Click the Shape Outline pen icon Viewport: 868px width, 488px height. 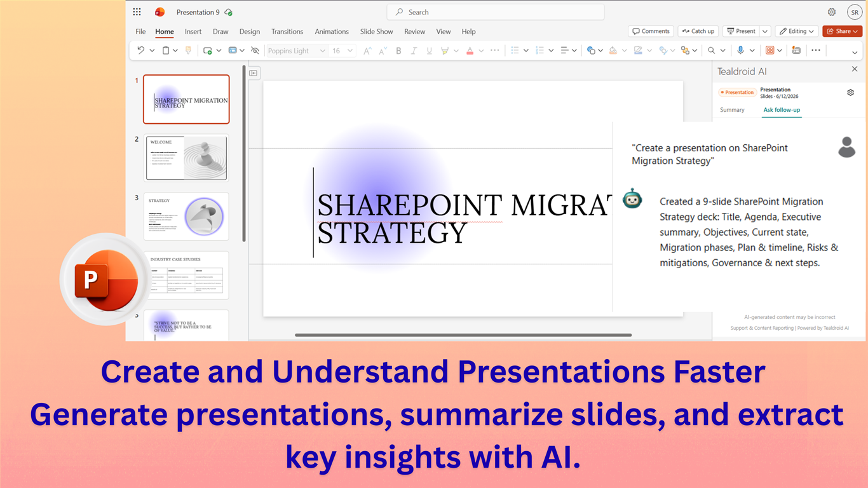(638, 50)
